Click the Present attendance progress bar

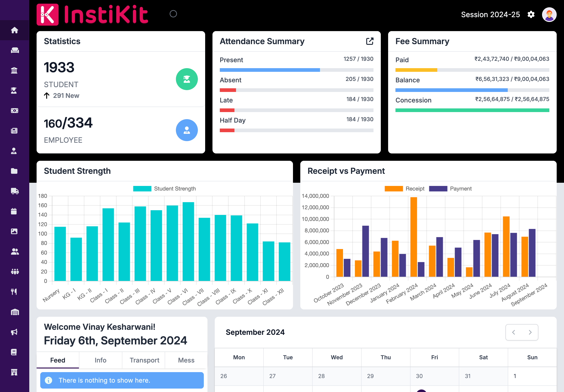pyautogui.click(x=296, y=70)
